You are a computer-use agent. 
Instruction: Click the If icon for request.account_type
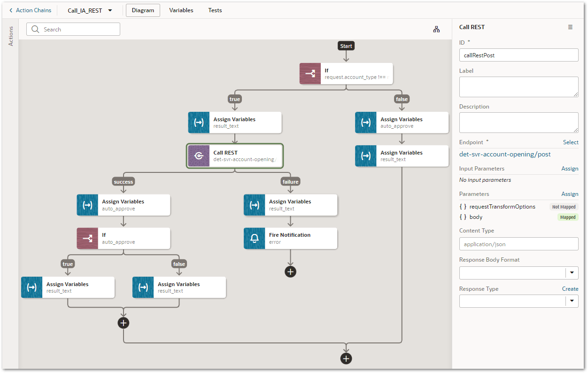[310, 74]
